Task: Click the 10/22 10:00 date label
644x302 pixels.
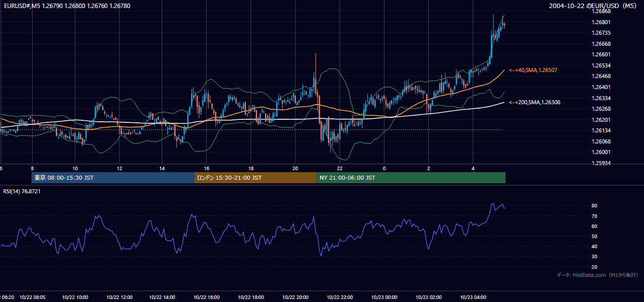Action: click(x=75, y=297)
